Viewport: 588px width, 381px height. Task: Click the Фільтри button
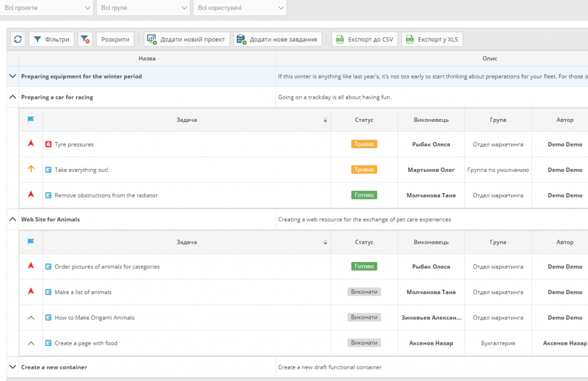[x=52, y=39]
